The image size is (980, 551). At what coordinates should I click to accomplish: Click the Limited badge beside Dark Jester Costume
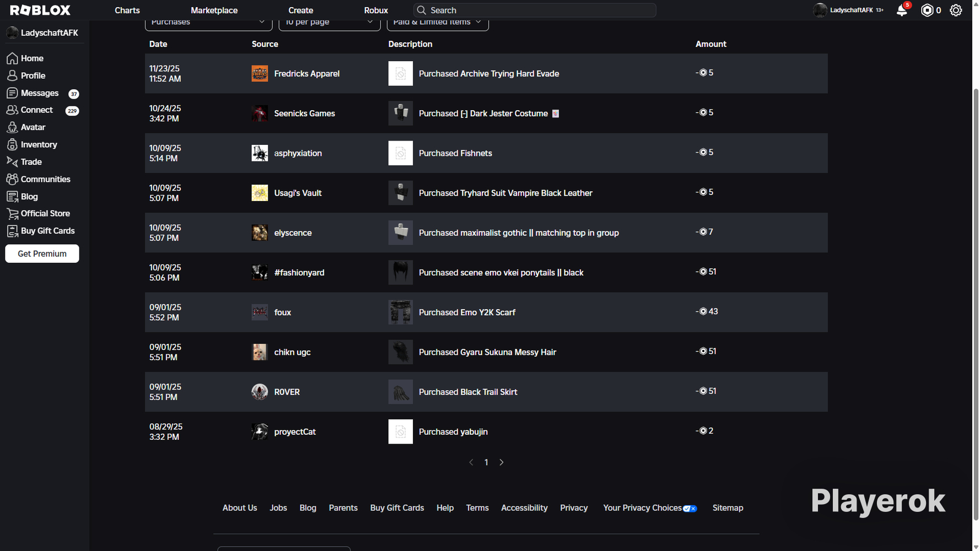point(556,114)
